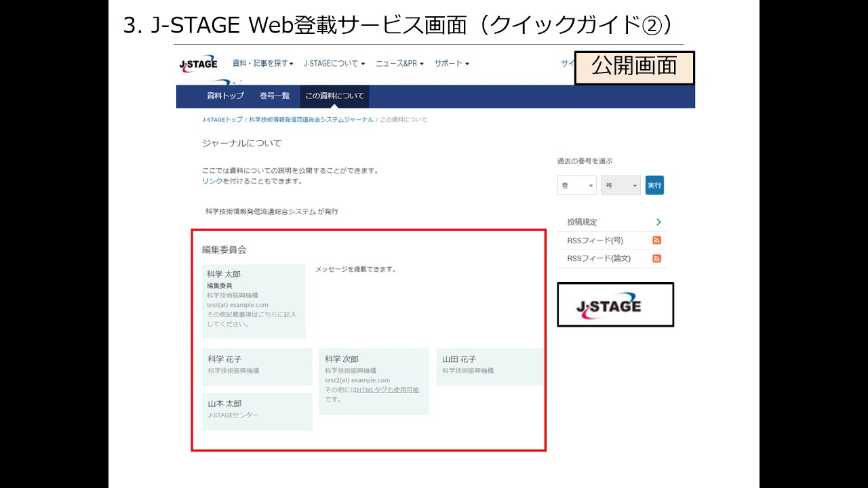This screenshot has height=488, width=868.
Task: Select the 科学 次郎 member name
Action: tap(342, 359)
